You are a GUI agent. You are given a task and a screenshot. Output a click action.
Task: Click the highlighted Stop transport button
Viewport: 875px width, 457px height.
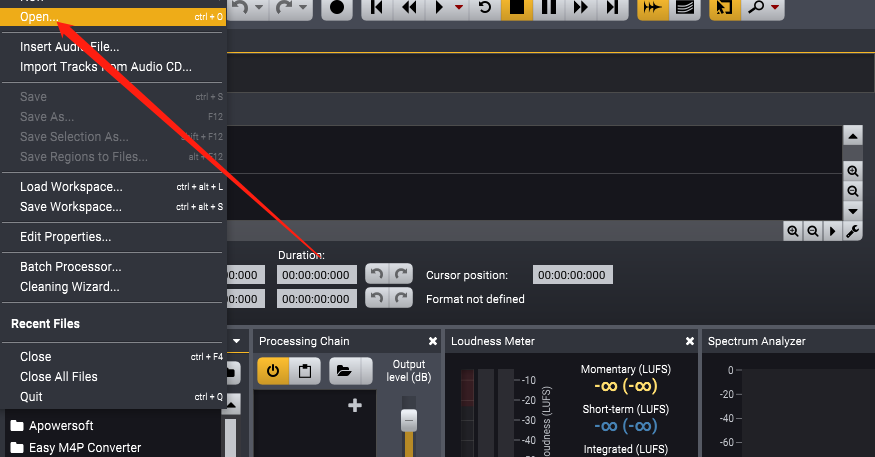tap(517, 8)
